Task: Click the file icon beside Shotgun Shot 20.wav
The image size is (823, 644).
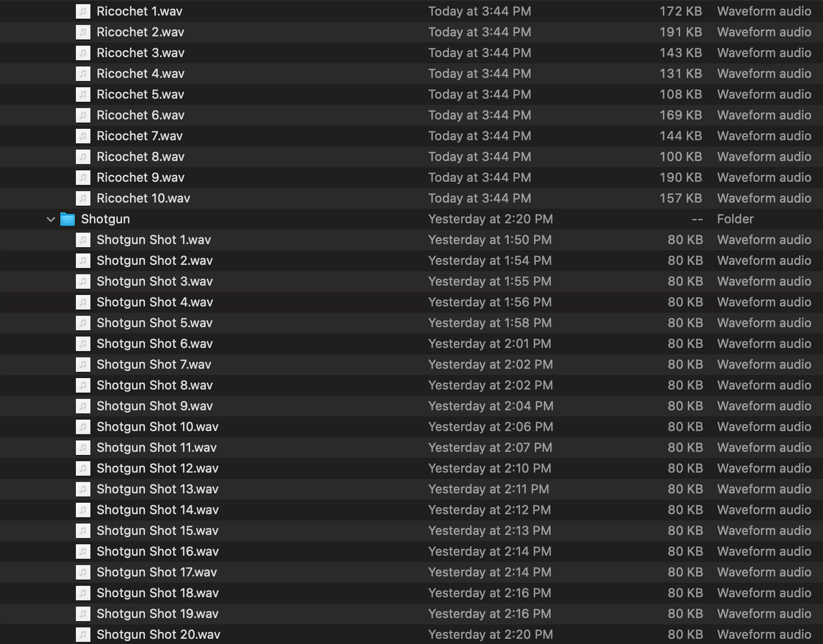Action: 83,634
